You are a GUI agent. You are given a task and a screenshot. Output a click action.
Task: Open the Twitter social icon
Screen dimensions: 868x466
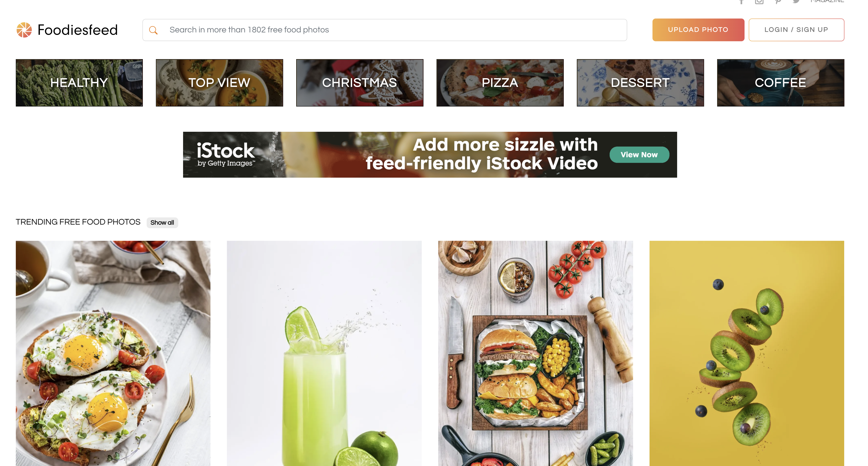tap(796, 2)
